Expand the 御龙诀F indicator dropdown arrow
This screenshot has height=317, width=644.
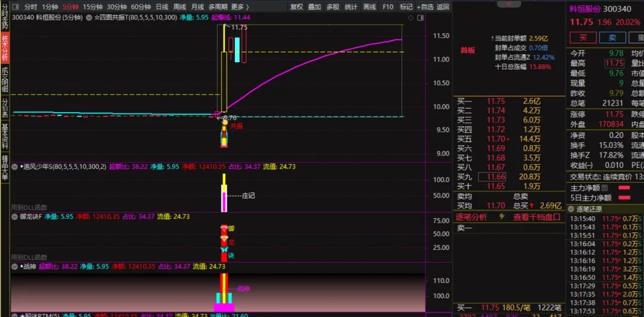pos(15,217)
